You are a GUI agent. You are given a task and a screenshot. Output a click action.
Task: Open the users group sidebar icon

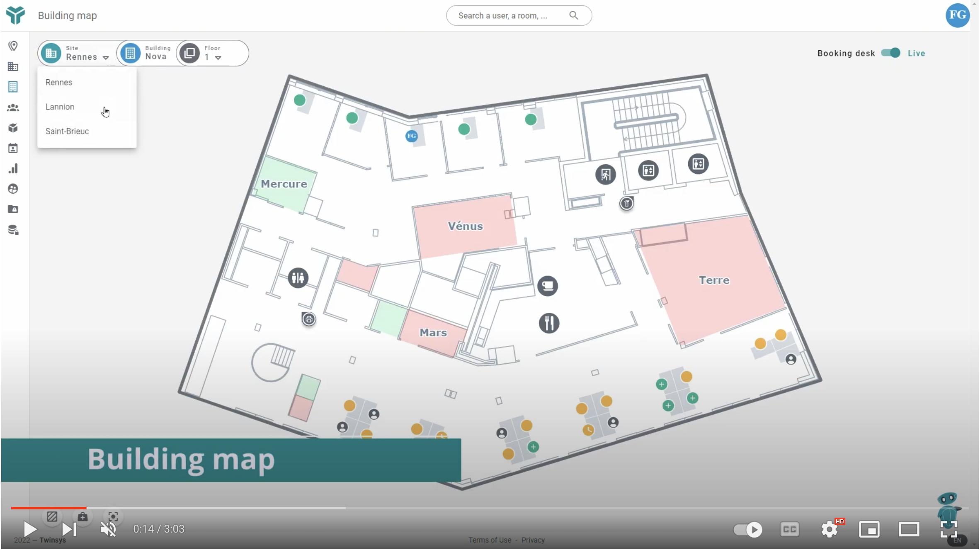click(x=13, y=108)
